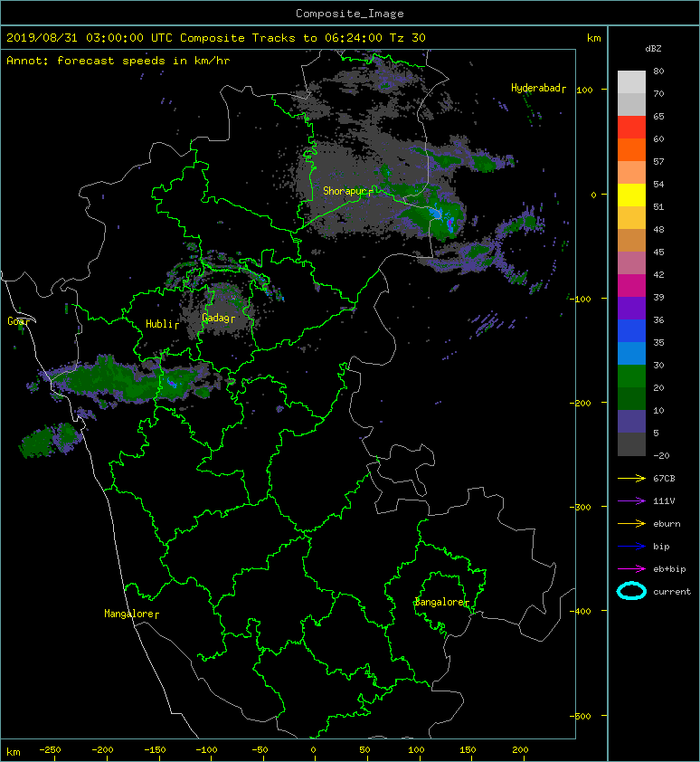The height and width of the screenshot is (762, 700).
Task: Click the 200 x-axis tick label
Action: [520, 750]
